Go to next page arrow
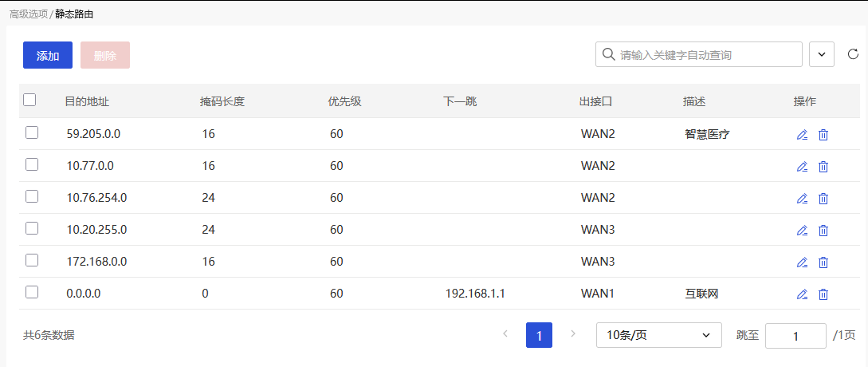Screen dimensions: 868x367 coord(572,334)
